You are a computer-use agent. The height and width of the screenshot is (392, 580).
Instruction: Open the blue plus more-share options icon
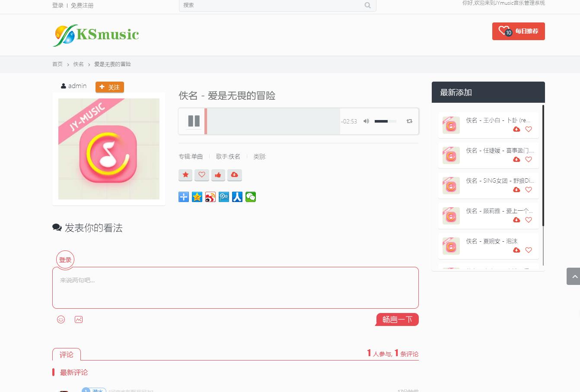(x=184, y=197)
